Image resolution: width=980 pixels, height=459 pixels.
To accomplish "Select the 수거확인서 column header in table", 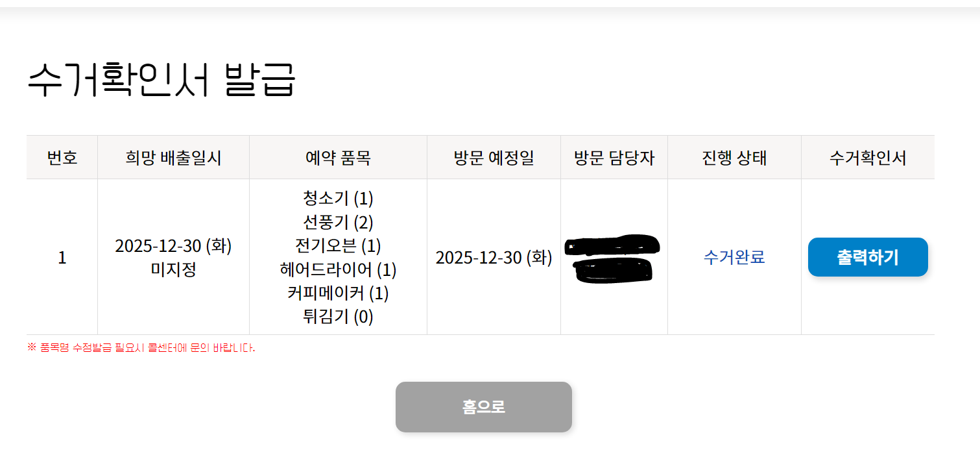I will pos(868,158).
